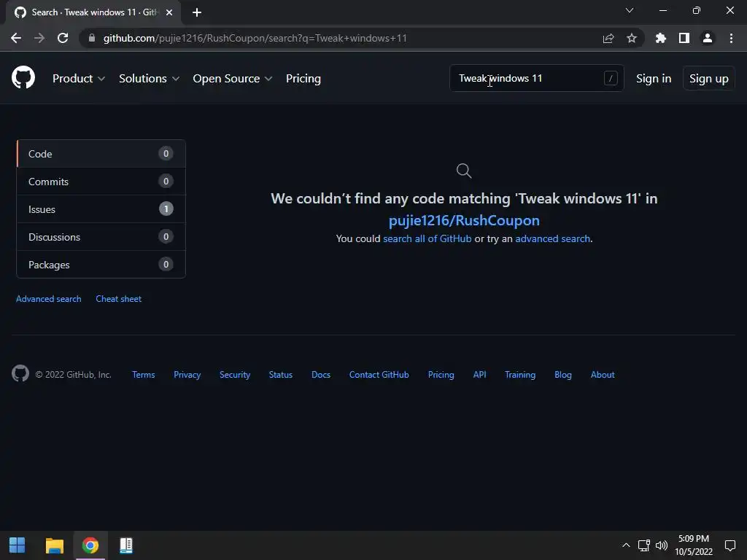Image resolution: width=747 pixels, height=560 pixels.
Task: Open the notebook app in the taskbar
Action: pos(125,545)
